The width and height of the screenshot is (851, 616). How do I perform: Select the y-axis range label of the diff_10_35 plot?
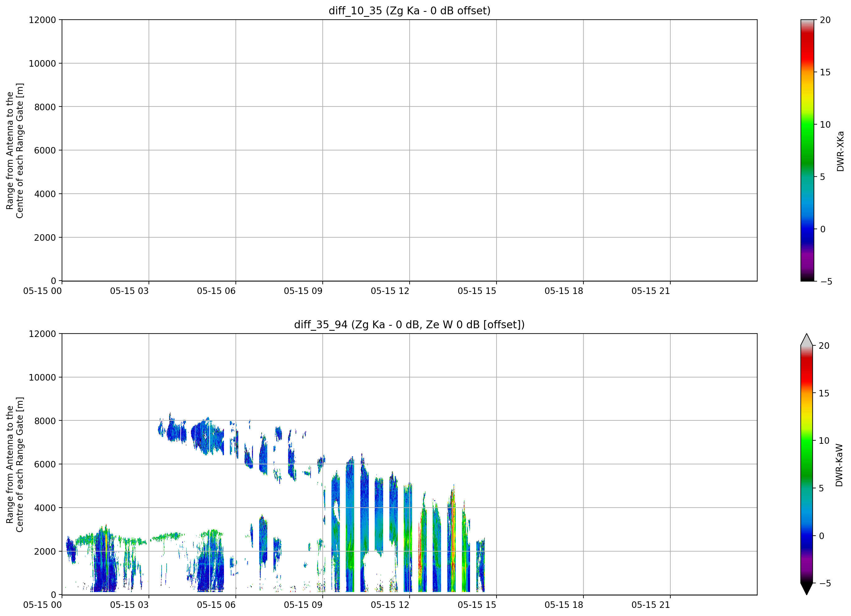[x=15, y=150]
